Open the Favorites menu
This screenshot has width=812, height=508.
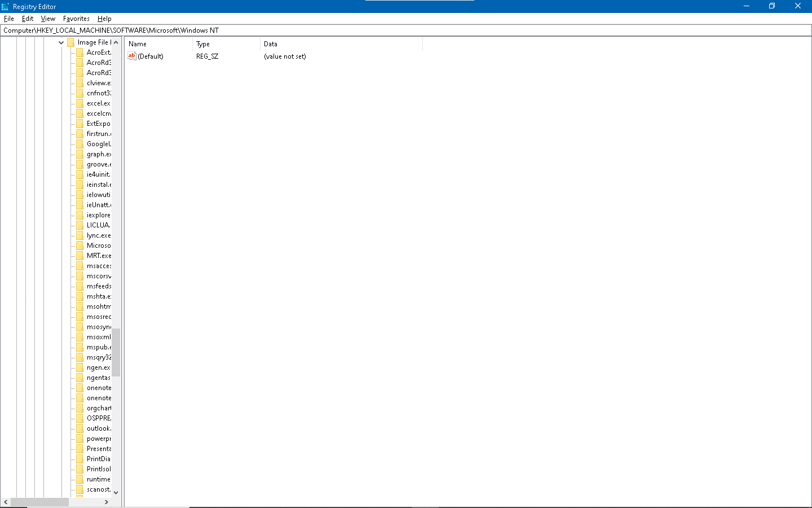76,19
